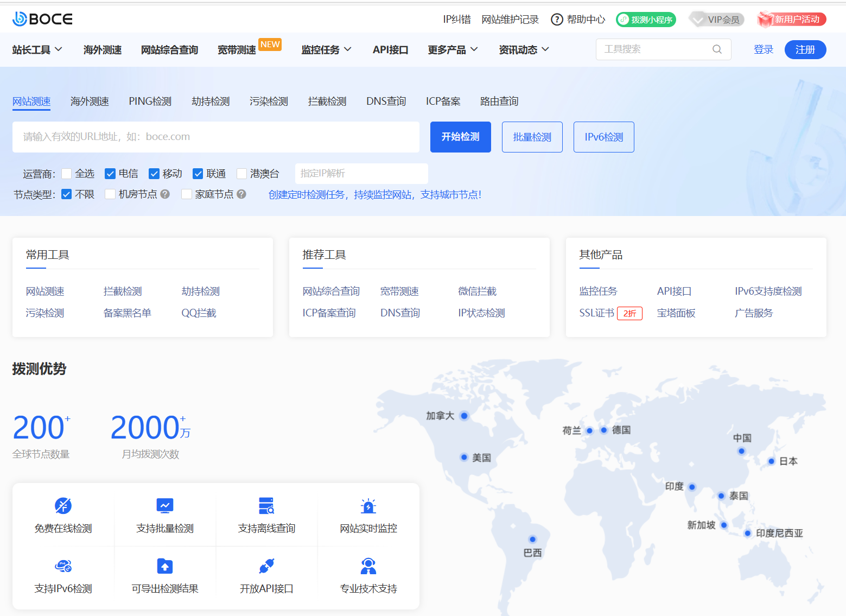Click the URL input field
The image size is (846, 616).
point(216,137)
